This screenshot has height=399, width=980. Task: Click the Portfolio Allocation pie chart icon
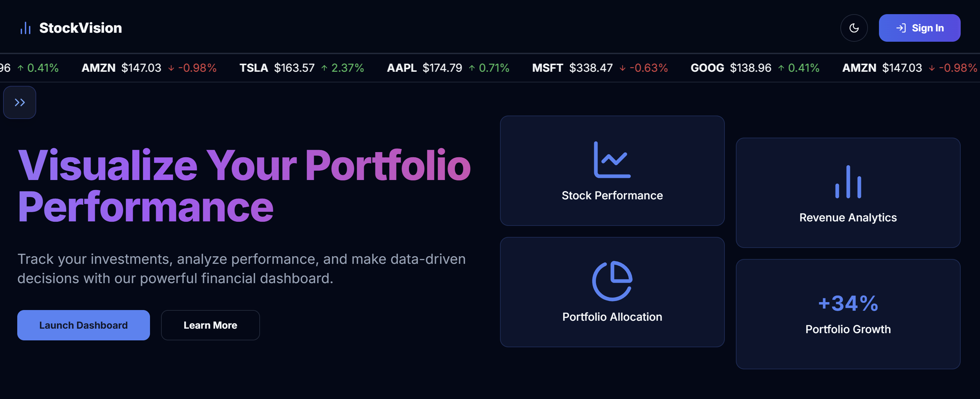click(612, 281)
